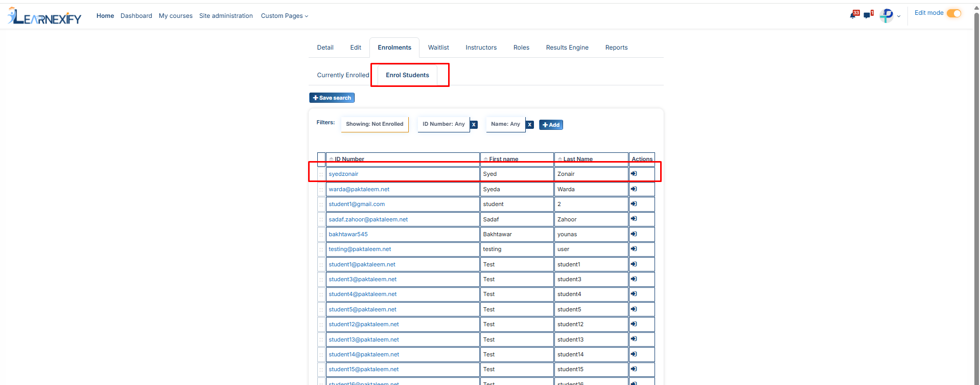The width and height of the screenshot is (980, 385).
Task: Open the ID Number: Any filter
Action: click(x=444, y=124)
